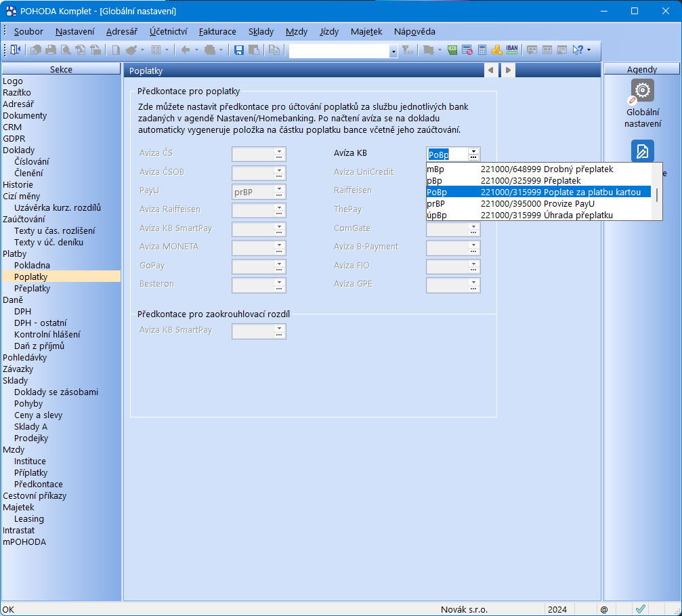Open the Kontrolní hlášení section
Image resolution: width=682 pixels, height=616 pixels.
(47, 334)
